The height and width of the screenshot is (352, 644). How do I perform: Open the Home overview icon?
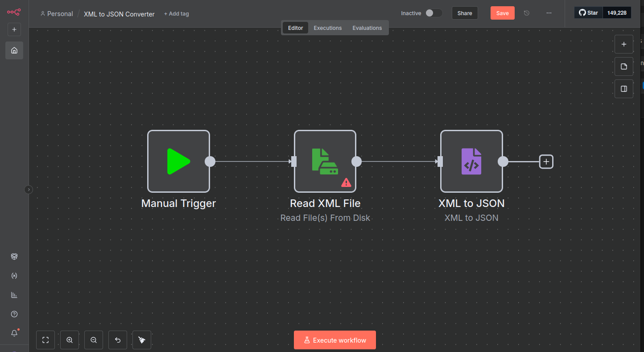coord(14,50)
